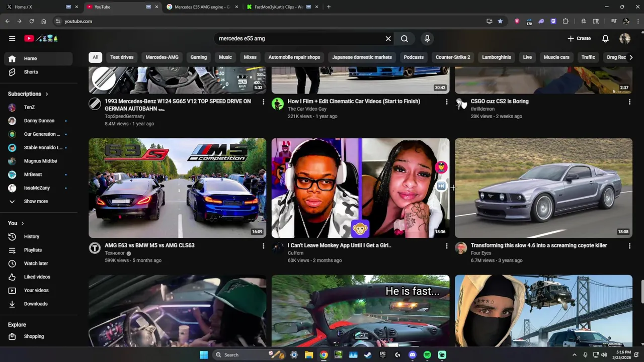This screenshot has height=362, width=644.
Task: Open Watch later list
Action: 38,263
